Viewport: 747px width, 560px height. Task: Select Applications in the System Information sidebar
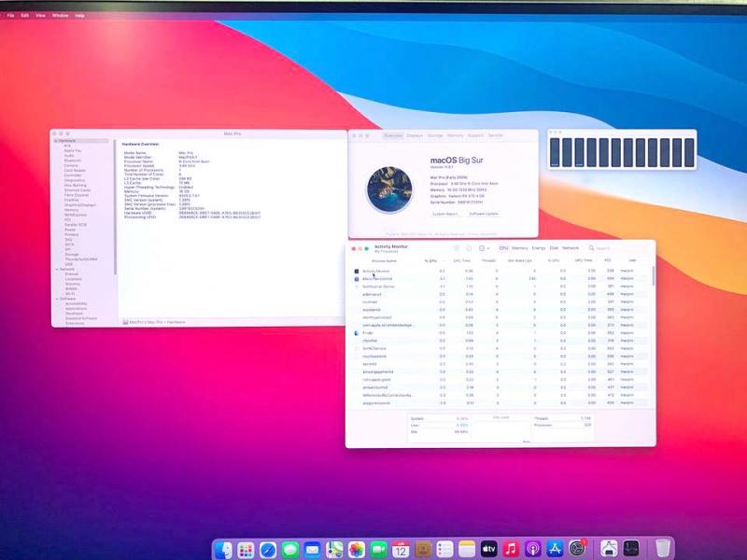click(x=76, y=309)
